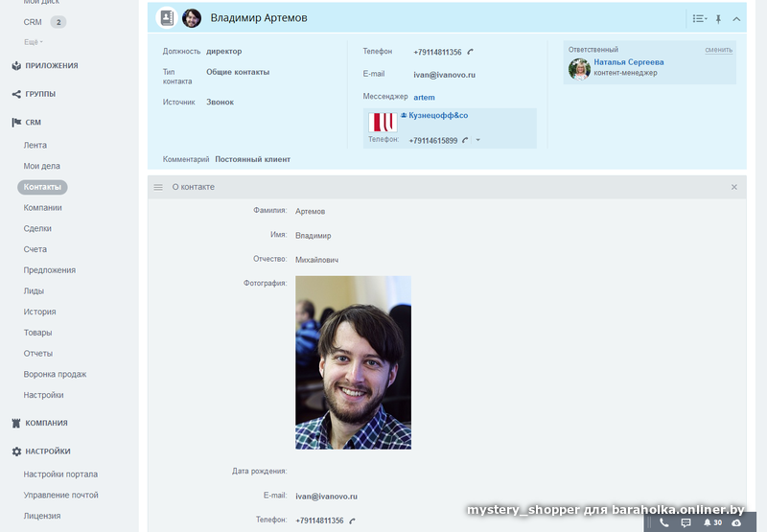Open Товары in CRM menu
Image resolution: width=767 pixels, height=532 pixels.
(37, 333)
